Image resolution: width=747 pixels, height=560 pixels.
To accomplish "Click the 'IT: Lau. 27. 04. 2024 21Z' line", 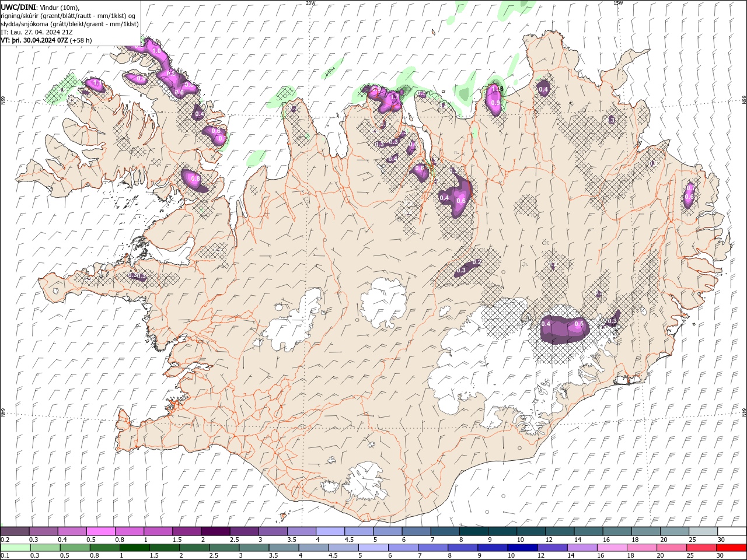I will (x=37, y=32).
